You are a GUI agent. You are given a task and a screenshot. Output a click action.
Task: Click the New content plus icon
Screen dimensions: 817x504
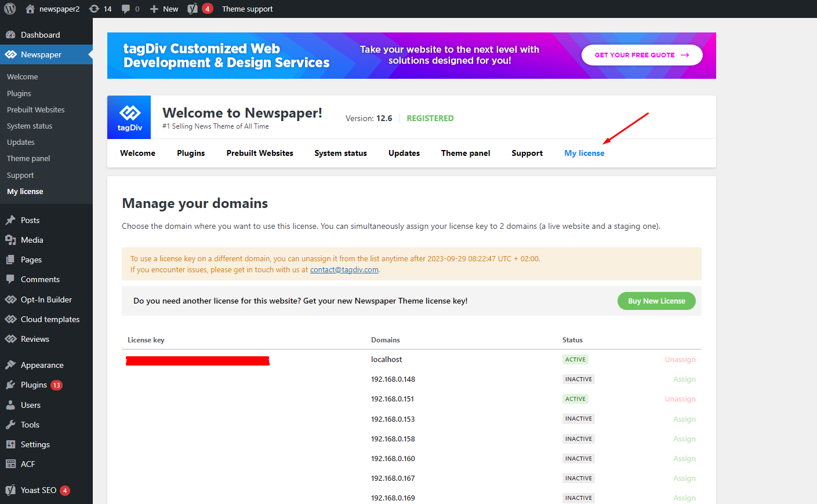154,9
